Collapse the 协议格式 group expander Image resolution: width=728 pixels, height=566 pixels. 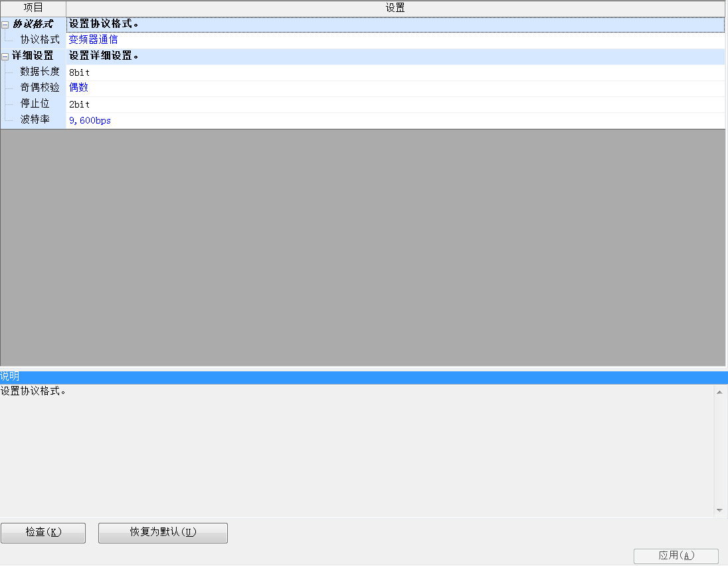pos(5,25)
